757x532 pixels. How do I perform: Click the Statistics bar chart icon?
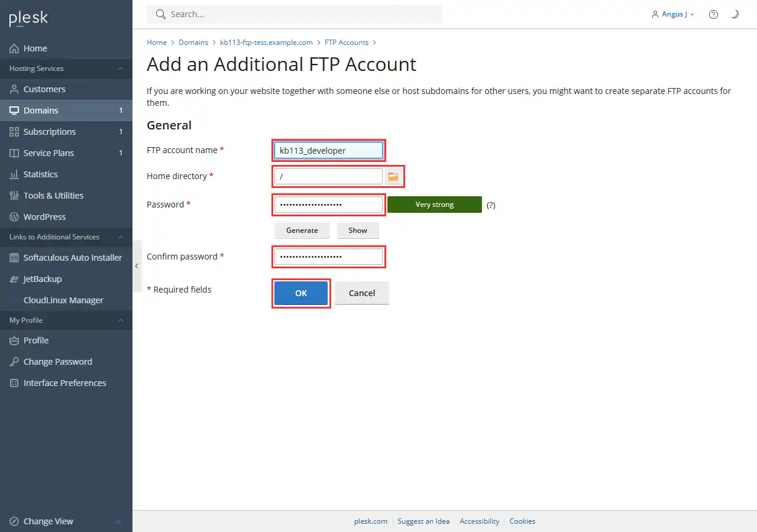click(x=14, y=174)
